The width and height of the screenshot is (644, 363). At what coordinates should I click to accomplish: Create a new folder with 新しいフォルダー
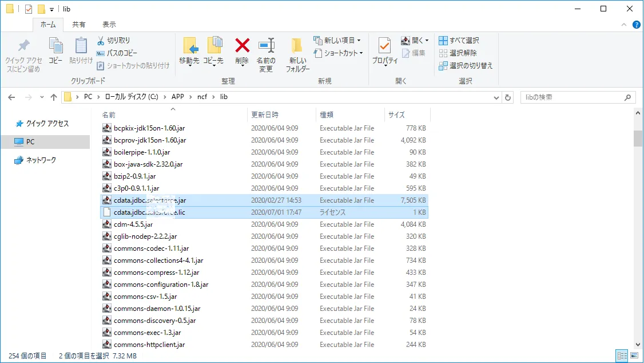point(297,46)
